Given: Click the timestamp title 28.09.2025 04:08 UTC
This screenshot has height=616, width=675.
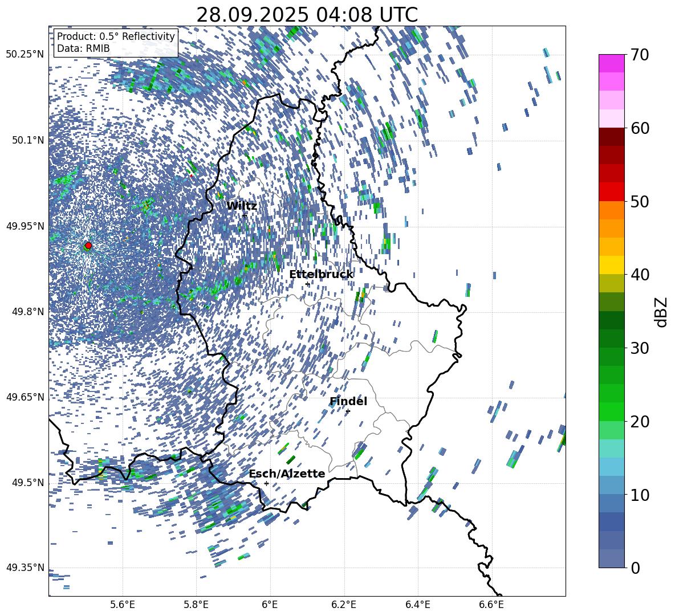Looking at the screenshot, I should point(307,15).
